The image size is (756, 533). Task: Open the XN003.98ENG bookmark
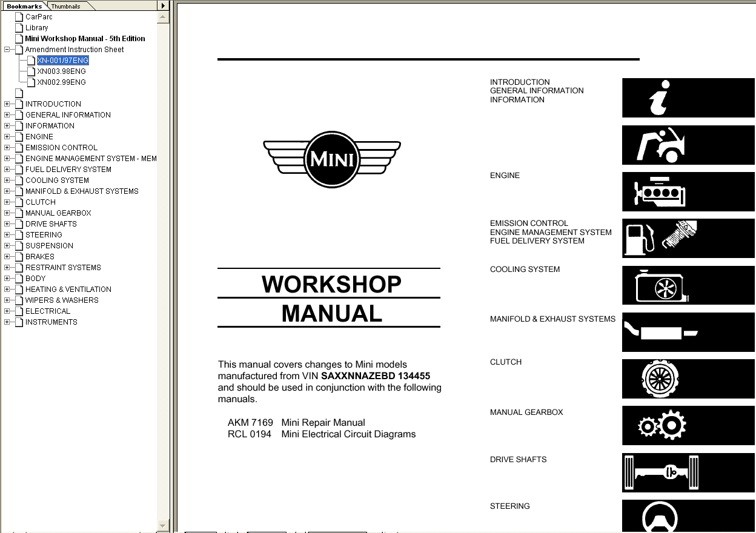(x=61, y=71)
